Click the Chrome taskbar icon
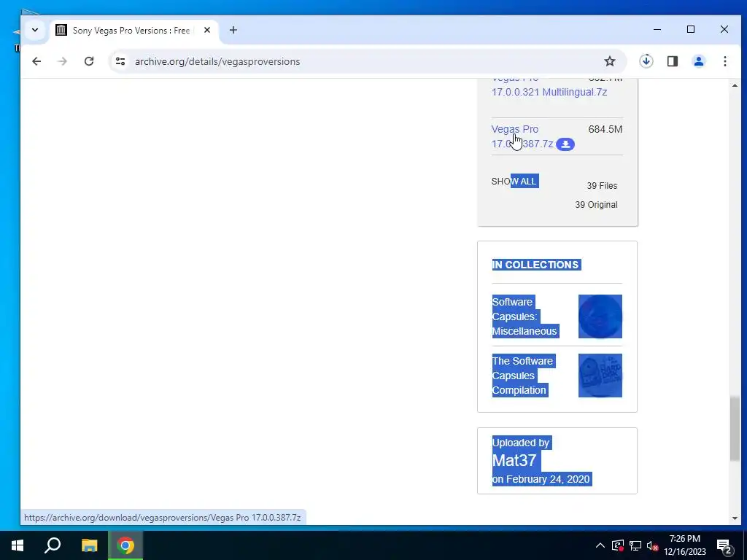 tap(125, 545)
